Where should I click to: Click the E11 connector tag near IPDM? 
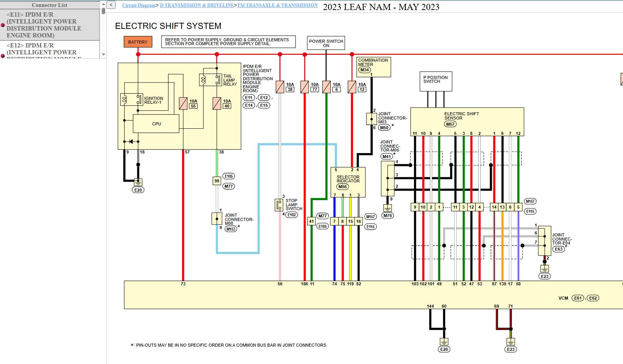[x=249, y=98]
